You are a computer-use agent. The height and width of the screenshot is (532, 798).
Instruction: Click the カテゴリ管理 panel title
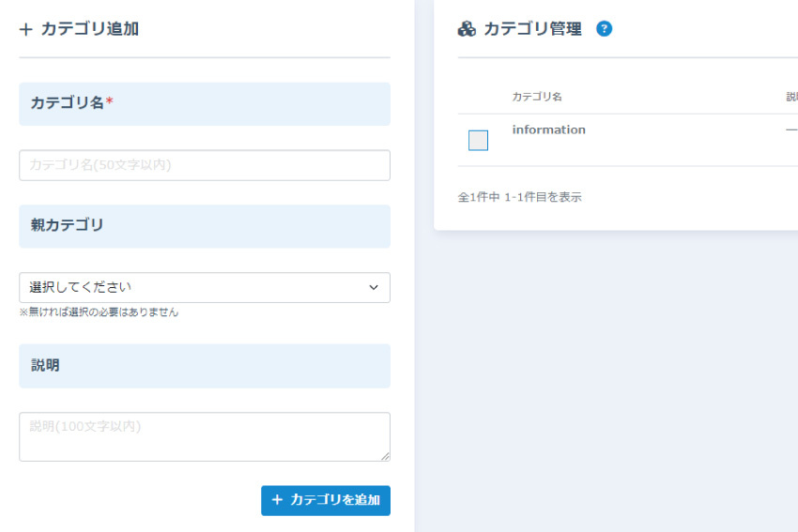coord(532,29)
